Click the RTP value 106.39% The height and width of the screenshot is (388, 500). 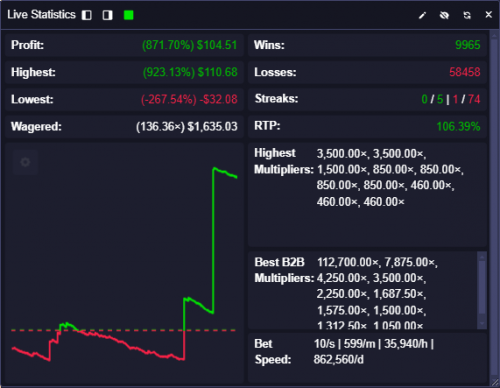pyautogui.click(x=458, y=127)
